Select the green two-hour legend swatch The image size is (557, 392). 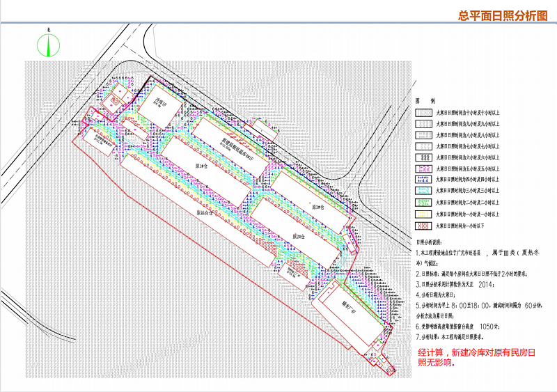424,203
